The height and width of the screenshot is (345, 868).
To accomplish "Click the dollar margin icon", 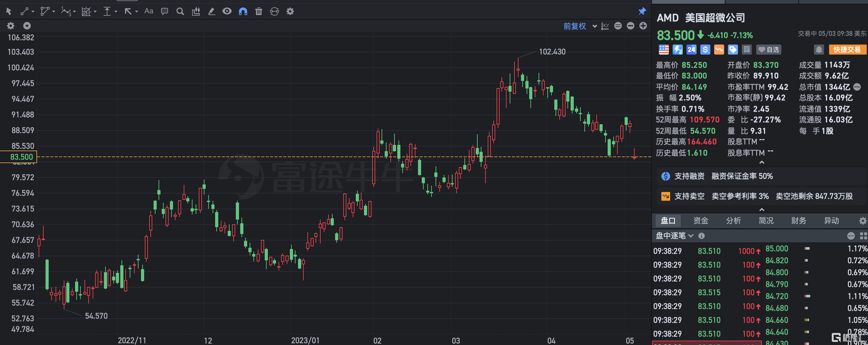I will click(705, 50).
